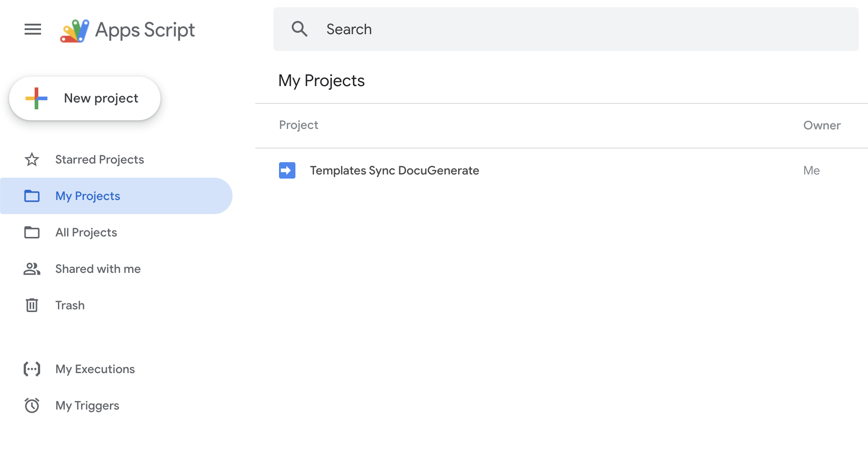The width and height of the screenshot is (868, 451).
Task: Open Shared with me
Action: (98, 269)
